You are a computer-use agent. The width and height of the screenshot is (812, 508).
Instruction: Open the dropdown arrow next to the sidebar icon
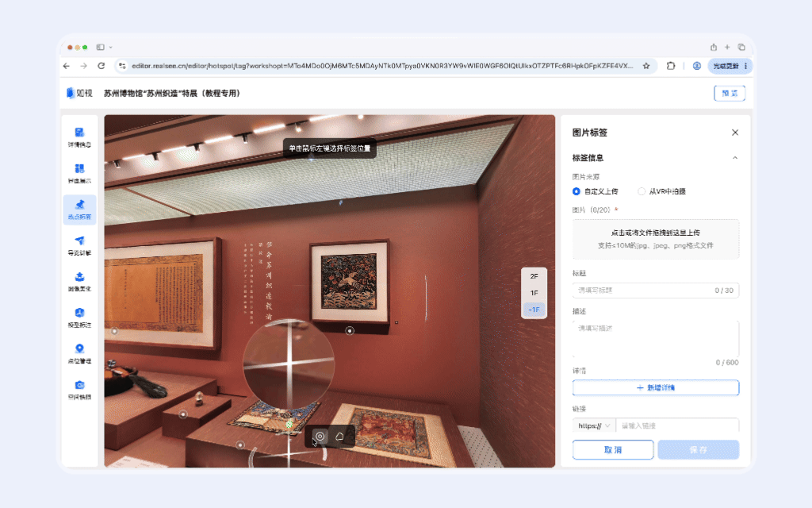pos(110,47)
